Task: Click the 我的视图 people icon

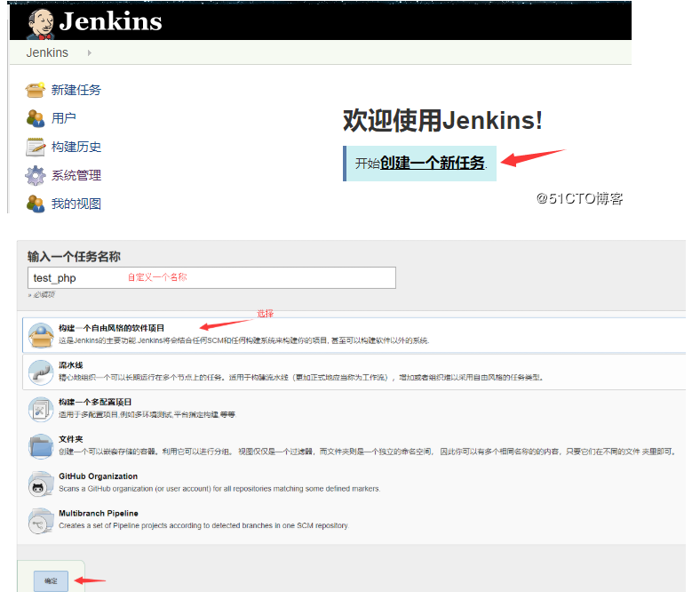Action: point(36,204)
